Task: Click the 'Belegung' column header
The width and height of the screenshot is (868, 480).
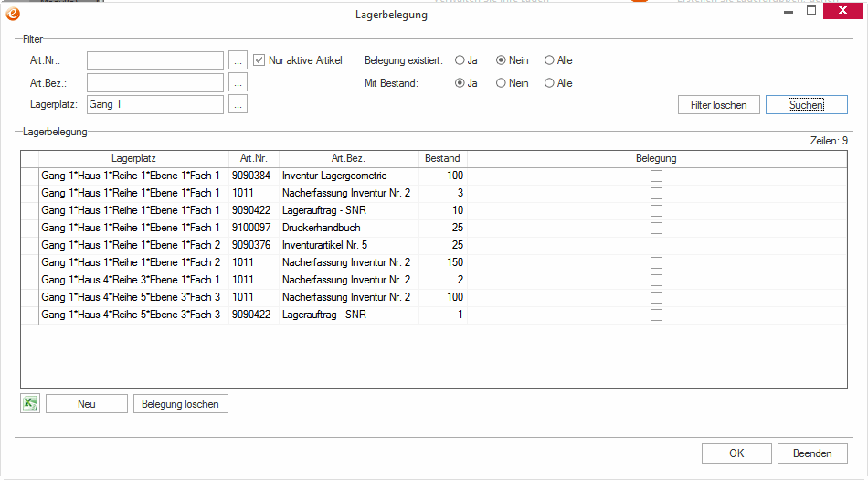Action: pos(657,158)
